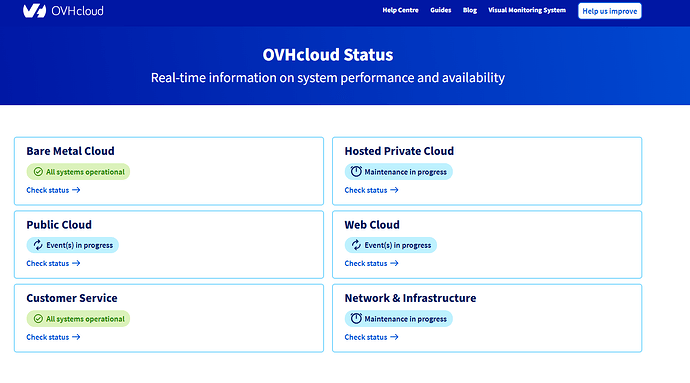Open the Help Centre menu item

(x=400, y=10)
